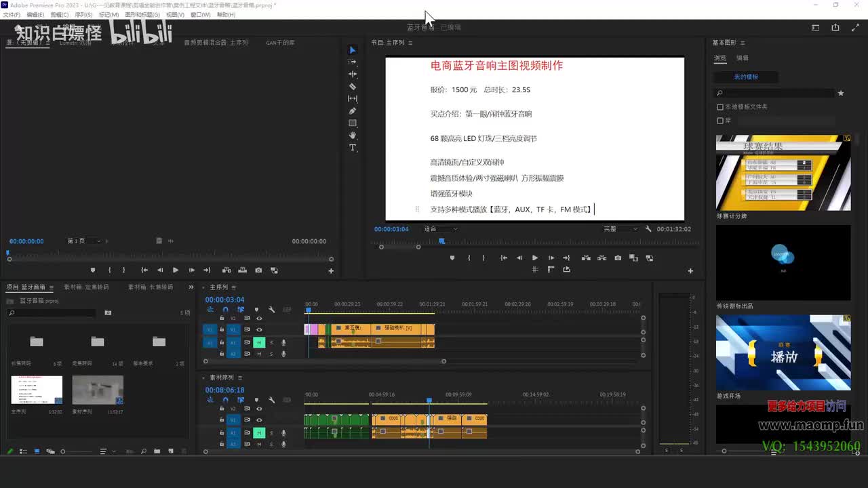
Task: Open Program monitor button editor plus
Action: click(690, 271)
